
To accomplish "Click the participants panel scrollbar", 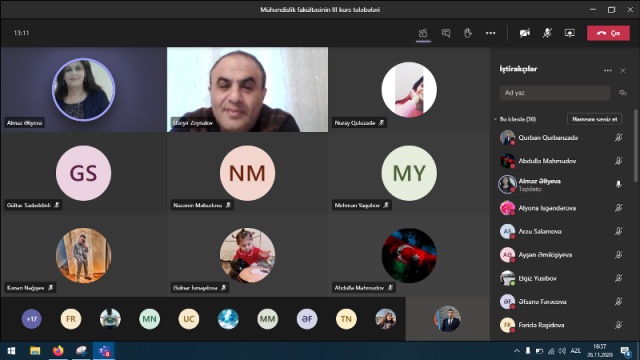I will 636,145.
